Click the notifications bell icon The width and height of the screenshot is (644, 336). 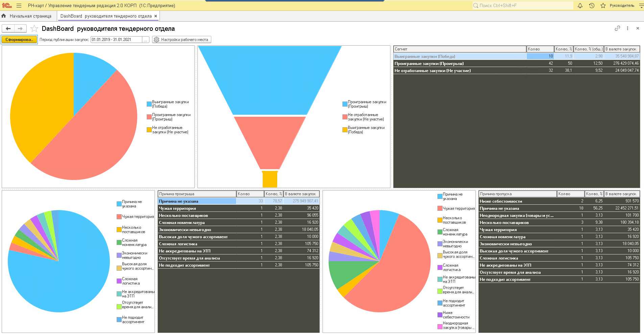(580, 5)
